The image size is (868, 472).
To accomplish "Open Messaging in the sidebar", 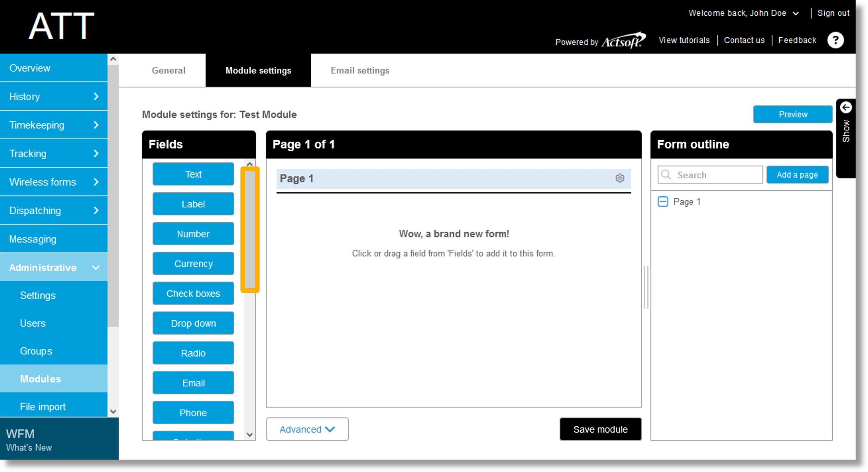I will point(54,239).
